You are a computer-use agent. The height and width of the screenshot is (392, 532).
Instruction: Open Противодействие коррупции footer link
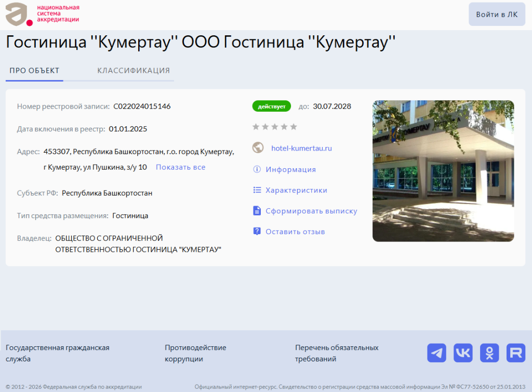pos(195,353)
